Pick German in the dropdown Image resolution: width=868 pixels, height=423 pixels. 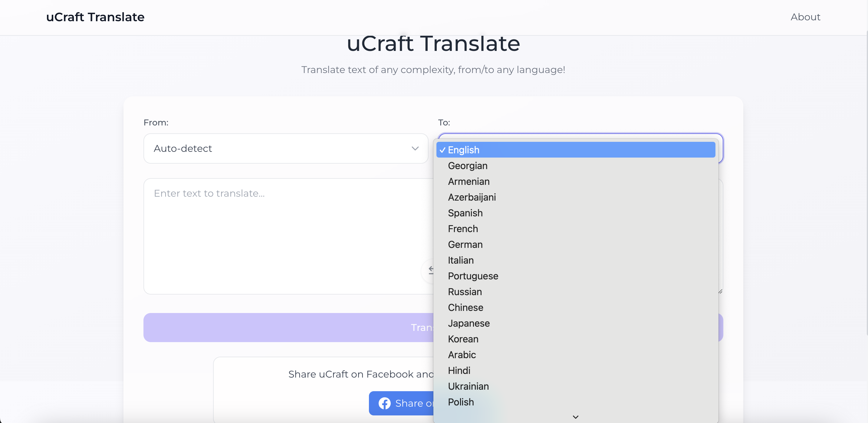tap(465, 244)
